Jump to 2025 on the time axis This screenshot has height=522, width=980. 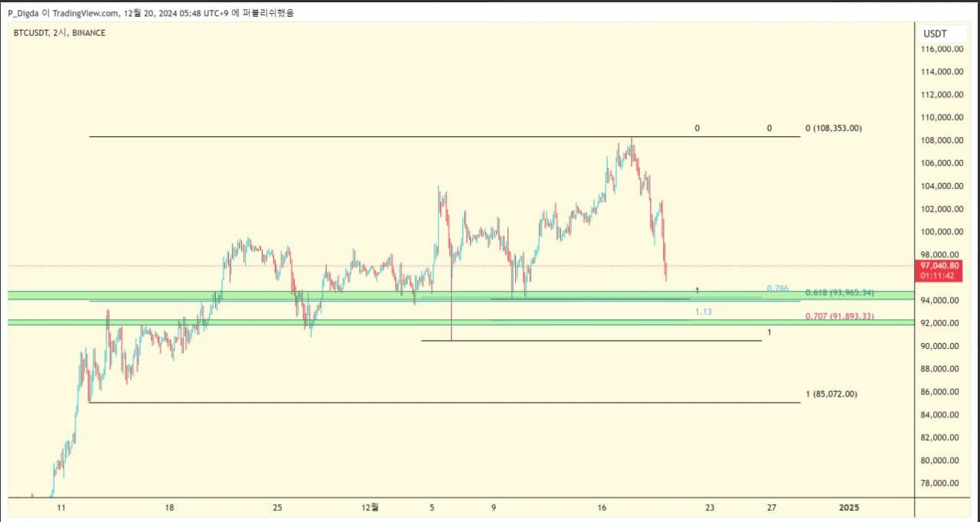(x=849, y=507)
